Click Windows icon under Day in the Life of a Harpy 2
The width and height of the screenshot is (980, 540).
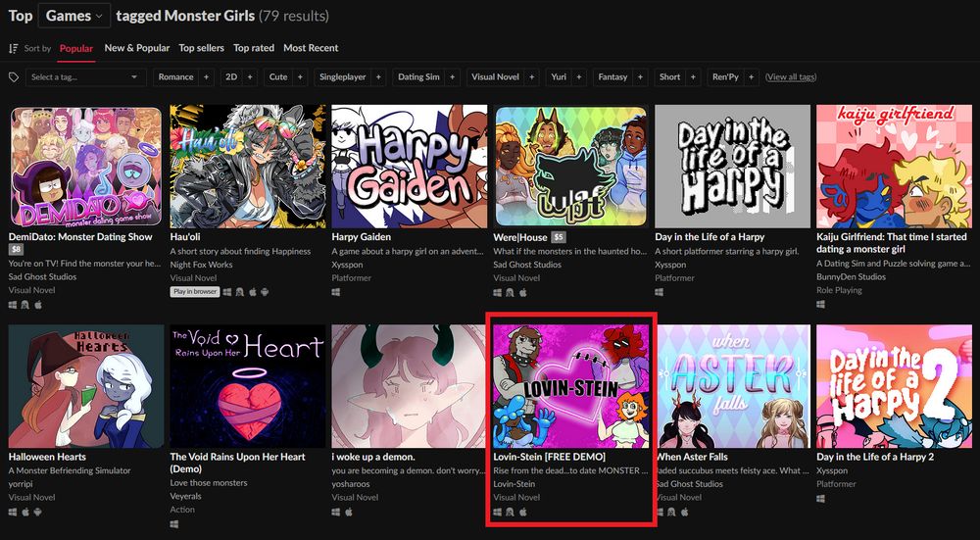point(820,499)
